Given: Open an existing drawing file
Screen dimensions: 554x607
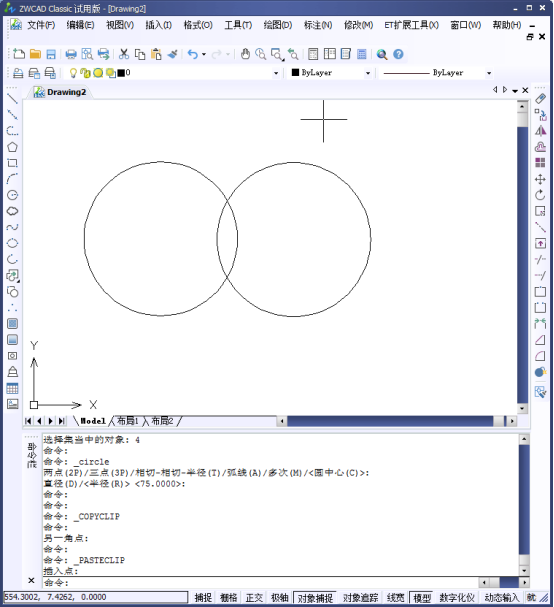Looking at the screenshot, I should point(35,54).
